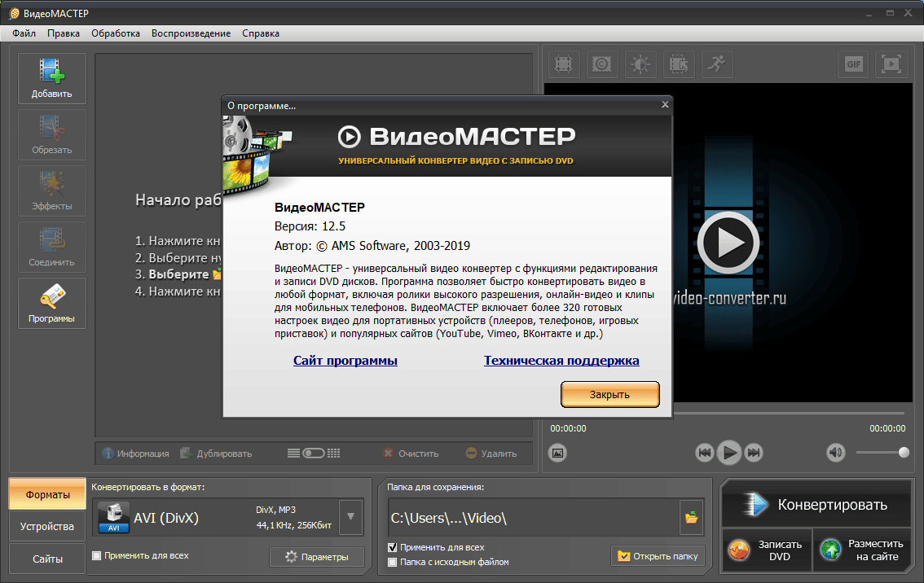
Task: Click the AVI format icon
Action: (x=114, y=517)
